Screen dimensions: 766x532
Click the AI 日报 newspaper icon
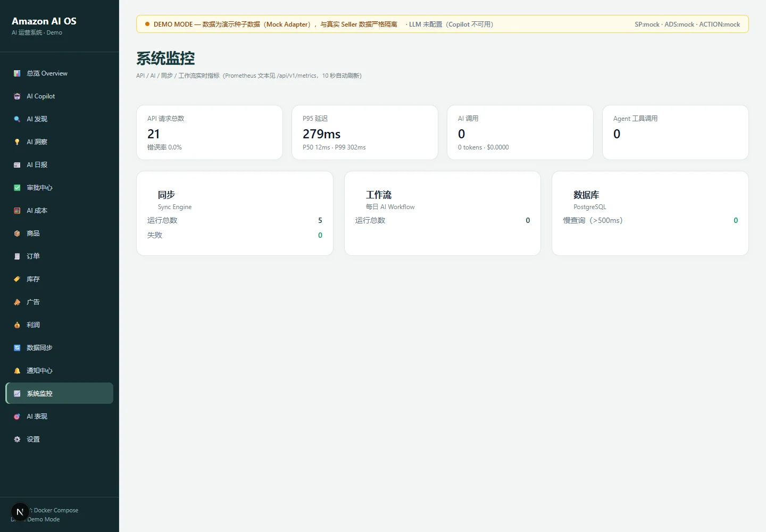point(17,165)
